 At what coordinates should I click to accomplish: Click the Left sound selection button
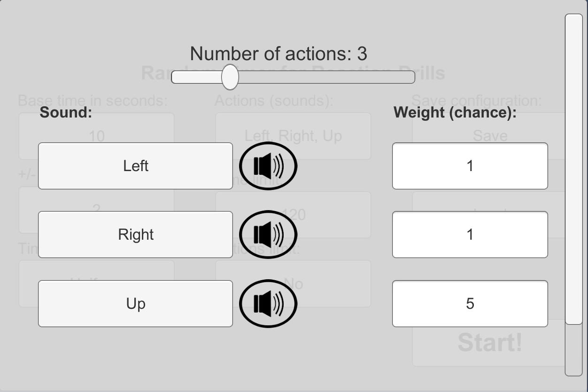point(135,166)
